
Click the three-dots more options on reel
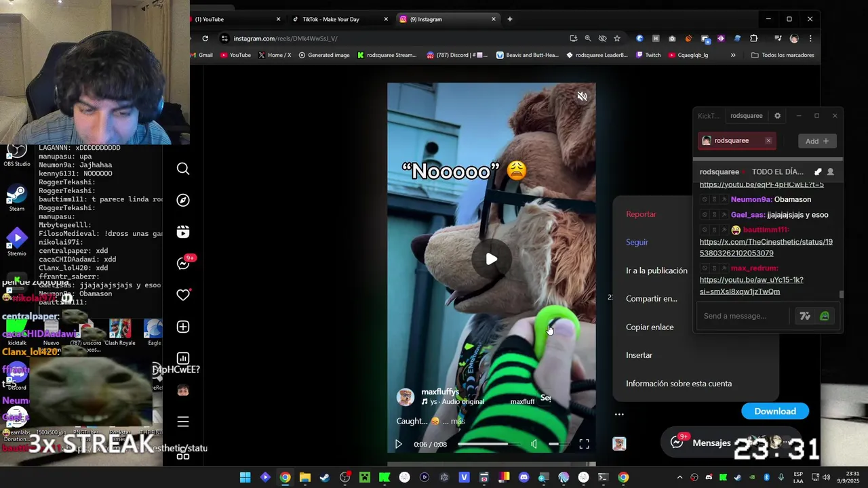(x=619, y=414)
